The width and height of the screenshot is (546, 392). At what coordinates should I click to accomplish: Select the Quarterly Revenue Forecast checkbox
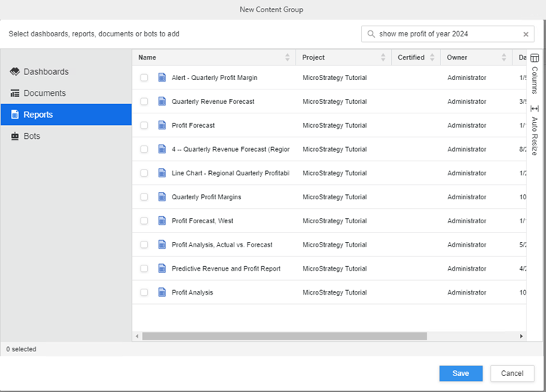click(144, 102)
